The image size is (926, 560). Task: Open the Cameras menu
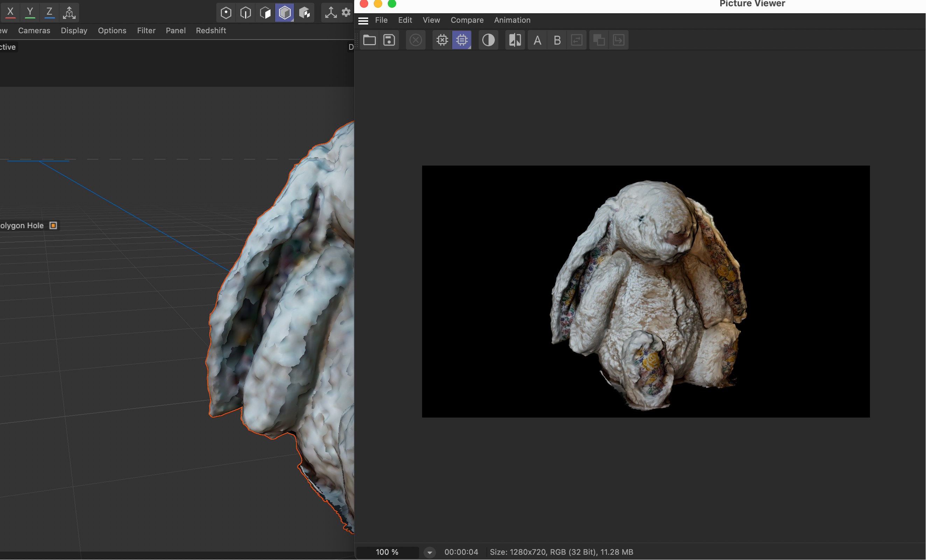[x=34, y=30]
